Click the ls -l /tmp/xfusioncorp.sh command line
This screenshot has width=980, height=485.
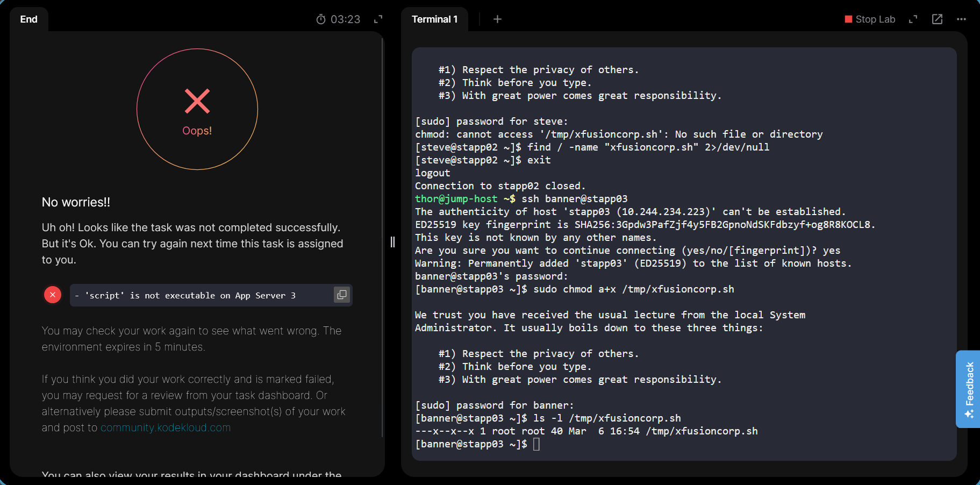(606, 418)
